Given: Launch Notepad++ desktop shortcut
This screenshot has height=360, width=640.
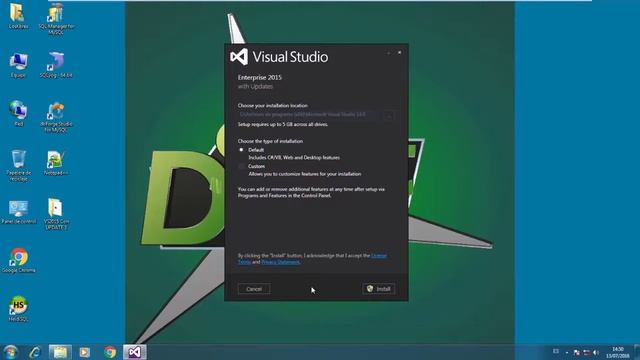Looking at the screenshot, I should 56,162.
